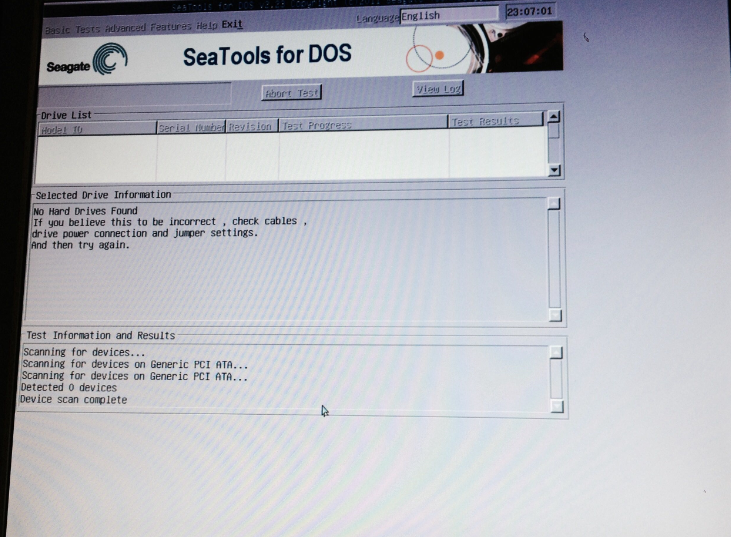The width and height of the screenshot is (731, 537).
Task: Click Test Information and Results scroll down arrow
Action: click(x=557, y=406)
